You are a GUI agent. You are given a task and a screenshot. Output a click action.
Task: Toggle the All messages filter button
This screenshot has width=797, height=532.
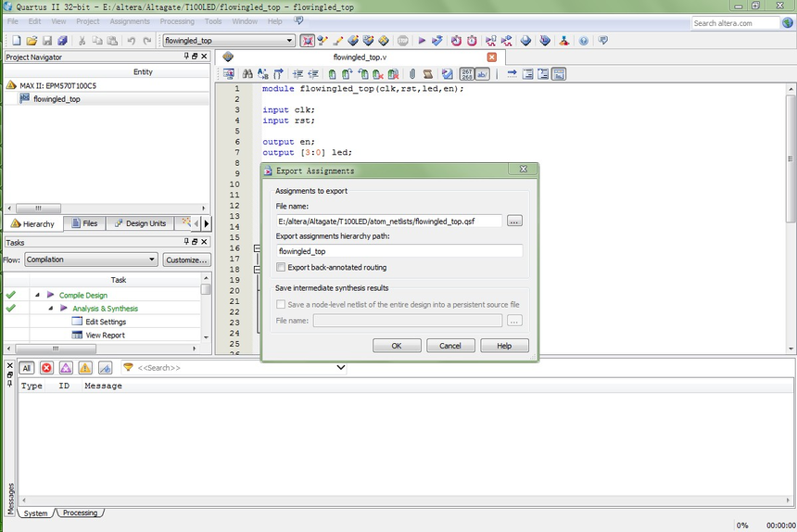(27, 368)
